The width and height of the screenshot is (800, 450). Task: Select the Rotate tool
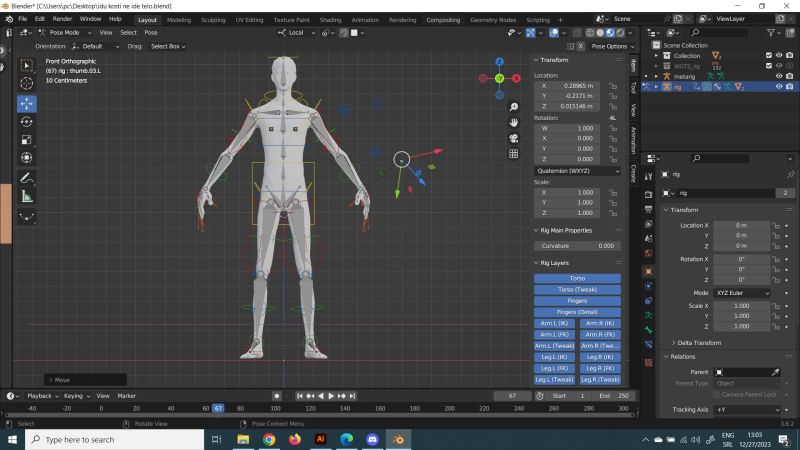click(x=27, y=121)
